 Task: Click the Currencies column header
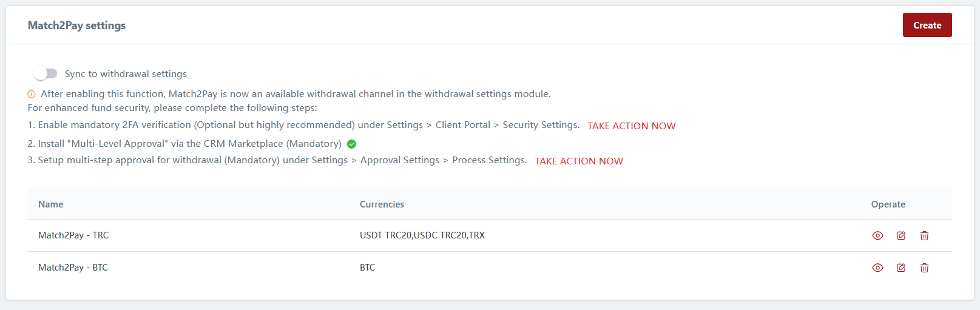[382, 204]
